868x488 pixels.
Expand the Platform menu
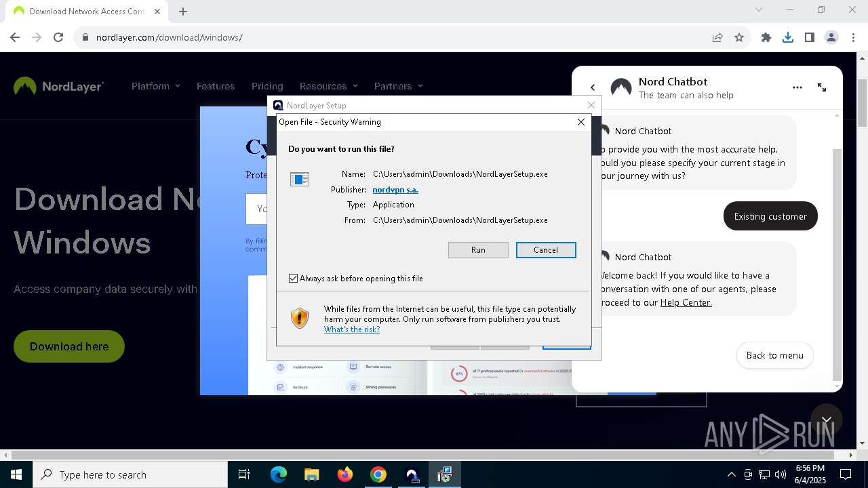(156, 86)
